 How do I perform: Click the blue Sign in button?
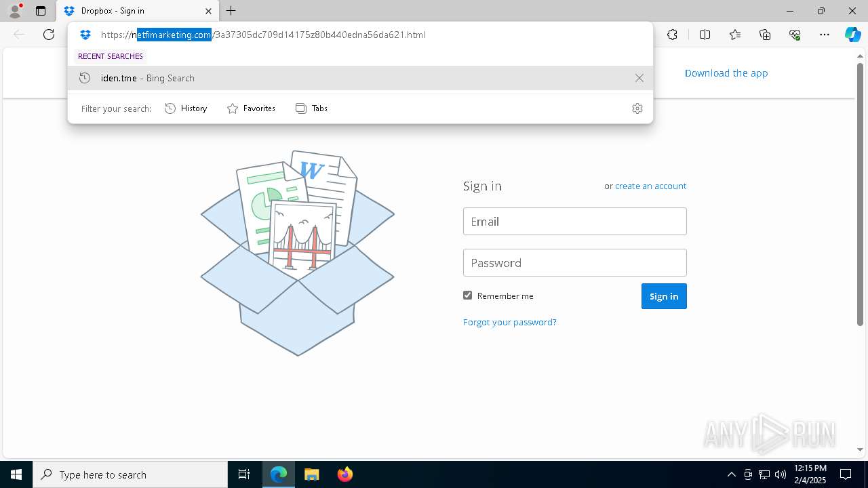(x=664, y=296)
